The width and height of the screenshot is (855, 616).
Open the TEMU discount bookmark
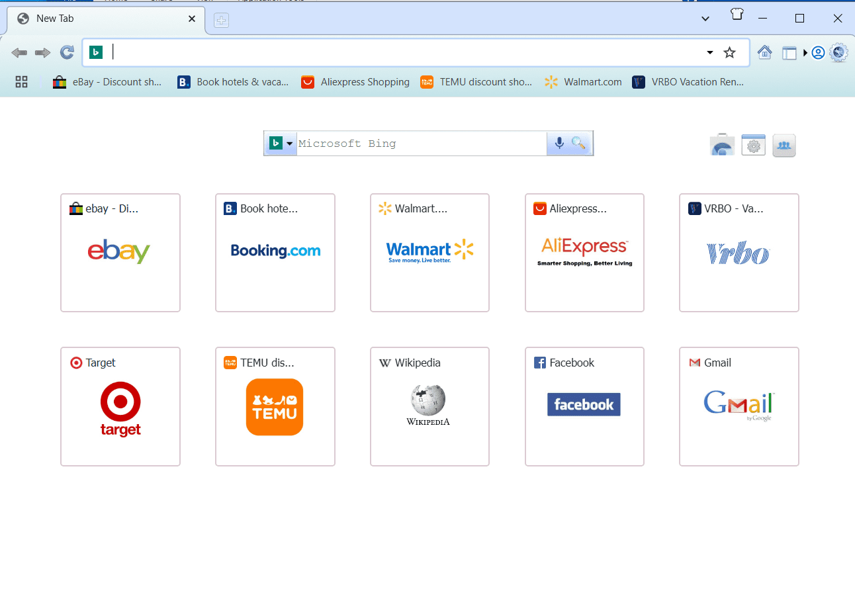(x=476, y=82)
